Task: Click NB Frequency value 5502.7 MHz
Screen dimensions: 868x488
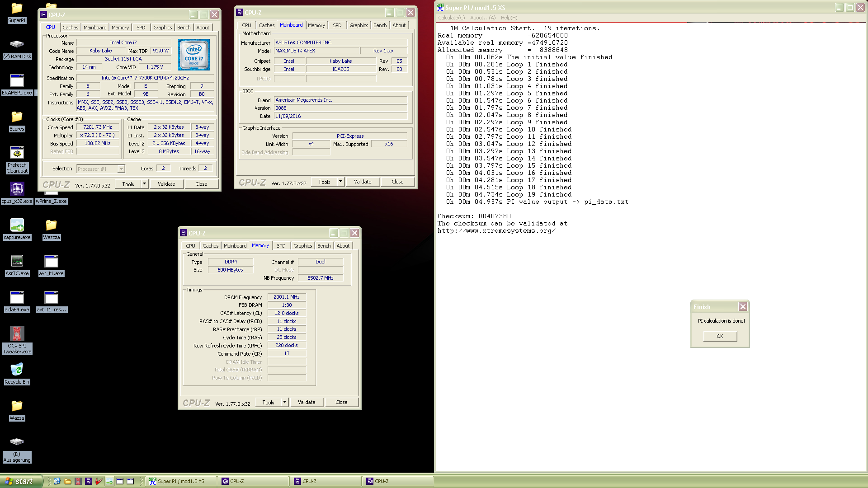Action: click(x=320, y=278)
